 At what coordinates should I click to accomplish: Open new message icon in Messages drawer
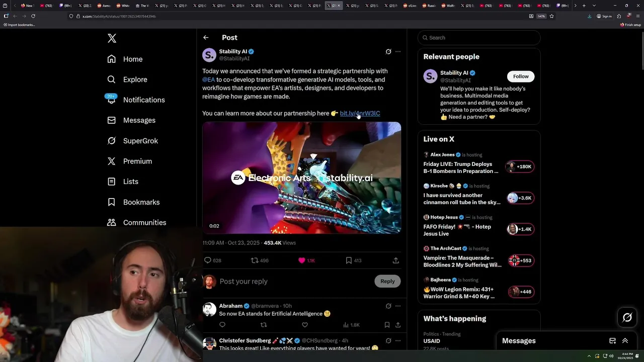click(x=612, y=341)
